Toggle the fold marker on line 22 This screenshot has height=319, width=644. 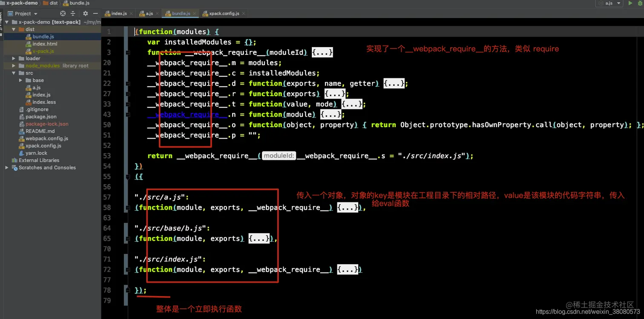pos(128,84)
